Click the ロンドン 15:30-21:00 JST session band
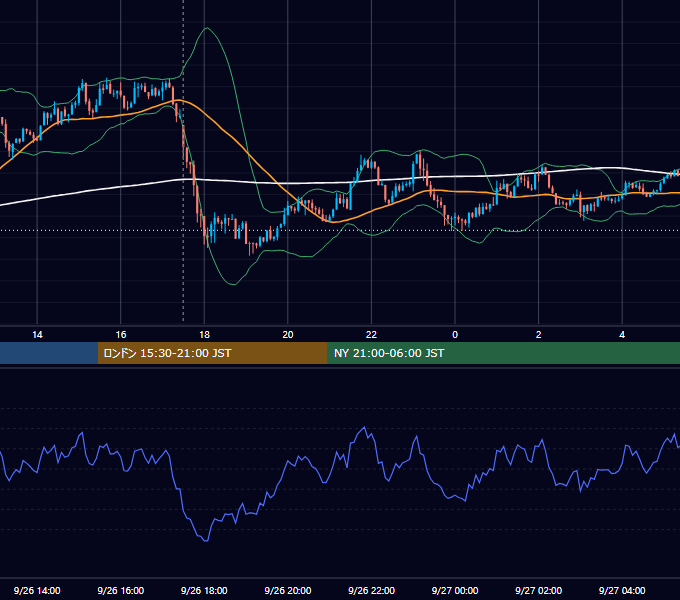 [x=212, y=353]
